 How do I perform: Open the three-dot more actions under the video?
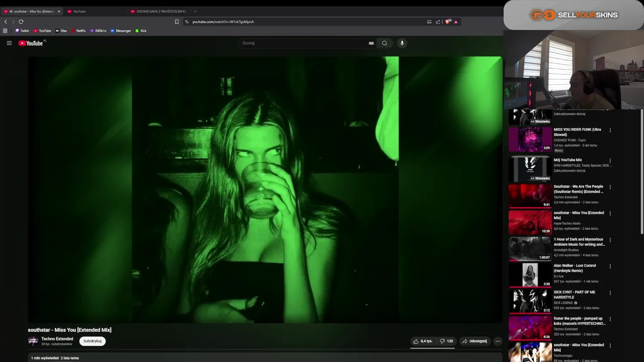tap(498, 341)
